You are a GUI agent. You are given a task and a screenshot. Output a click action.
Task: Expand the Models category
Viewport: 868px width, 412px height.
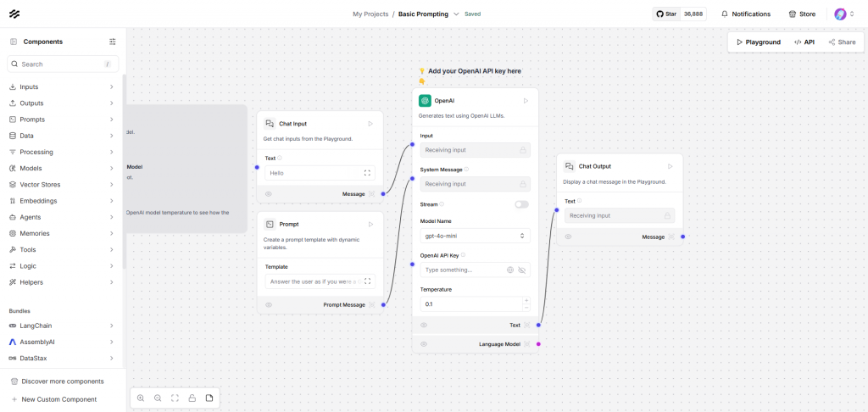click(62, 169)
